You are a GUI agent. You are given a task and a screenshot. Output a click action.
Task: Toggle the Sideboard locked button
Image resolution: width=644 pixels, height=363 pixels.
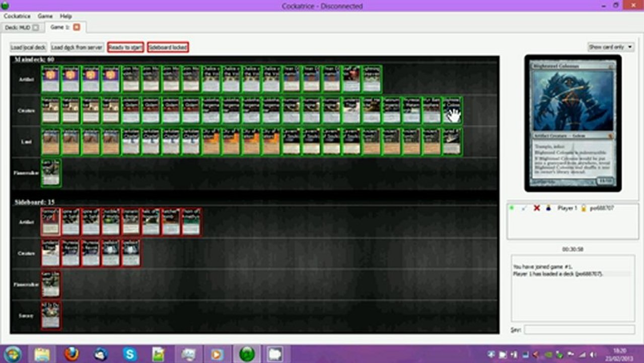pos(168,47)
